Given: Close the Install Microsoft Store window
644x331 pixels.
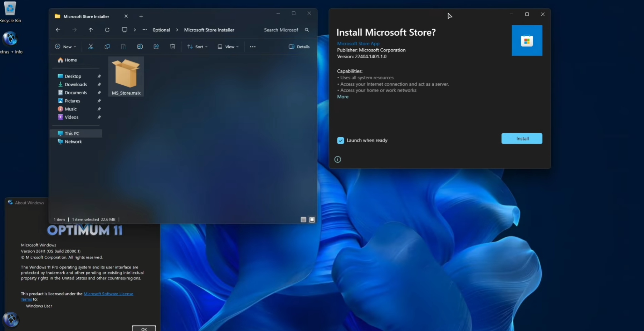Looking at the screenshot, I should (x=543, y=14).
